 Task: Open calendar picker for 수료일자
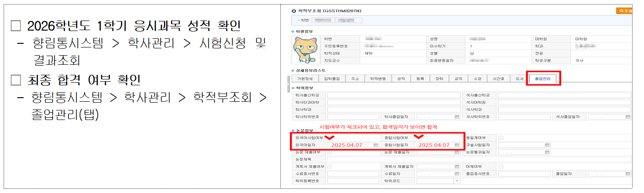[458, 174]
